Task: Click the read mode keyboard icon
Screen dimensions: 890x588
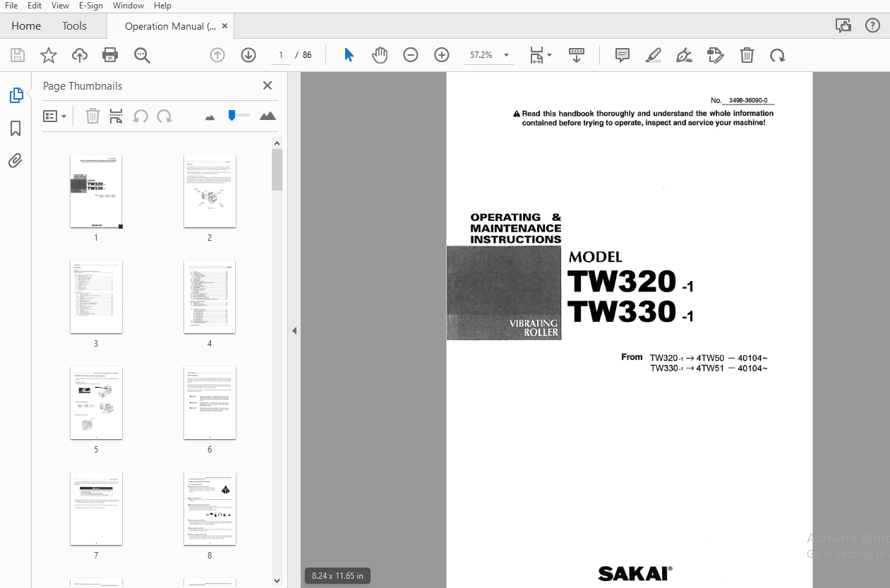Action: pyautogui.click(x=577, y=55)
